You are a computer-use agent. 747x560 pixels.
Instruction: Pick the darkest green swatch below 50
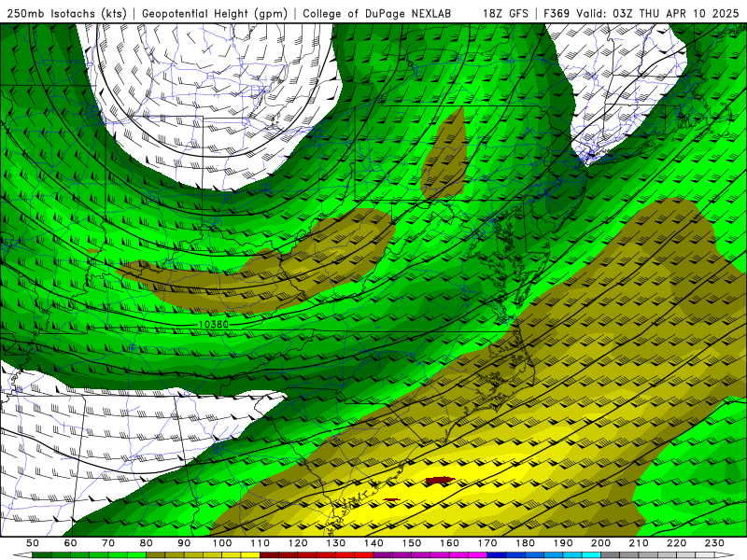tap(41, 555)
